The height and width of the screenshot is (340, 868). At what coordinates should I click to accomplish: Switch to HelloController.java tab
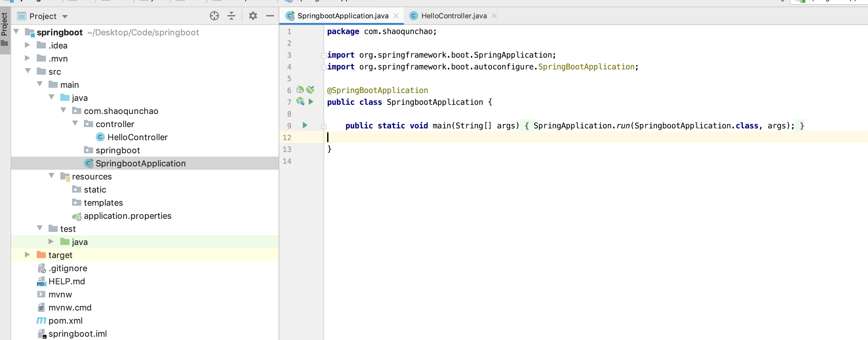454,16
